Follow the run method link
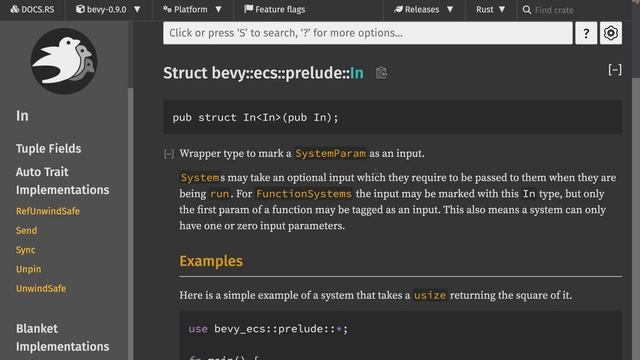The width and height of the screenshot is (640, 360). 220,193
